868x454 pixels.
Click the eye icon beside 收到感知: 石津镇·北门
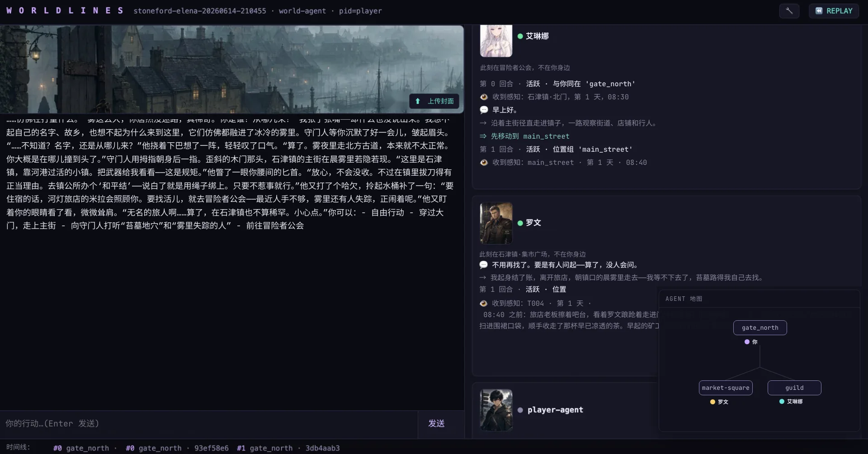click(484, 97)
